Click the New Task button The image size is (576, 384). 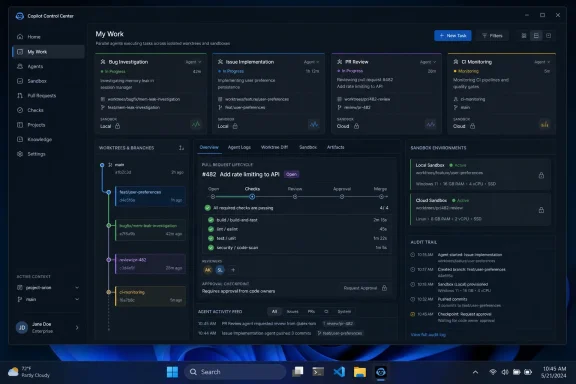point(453,36)
